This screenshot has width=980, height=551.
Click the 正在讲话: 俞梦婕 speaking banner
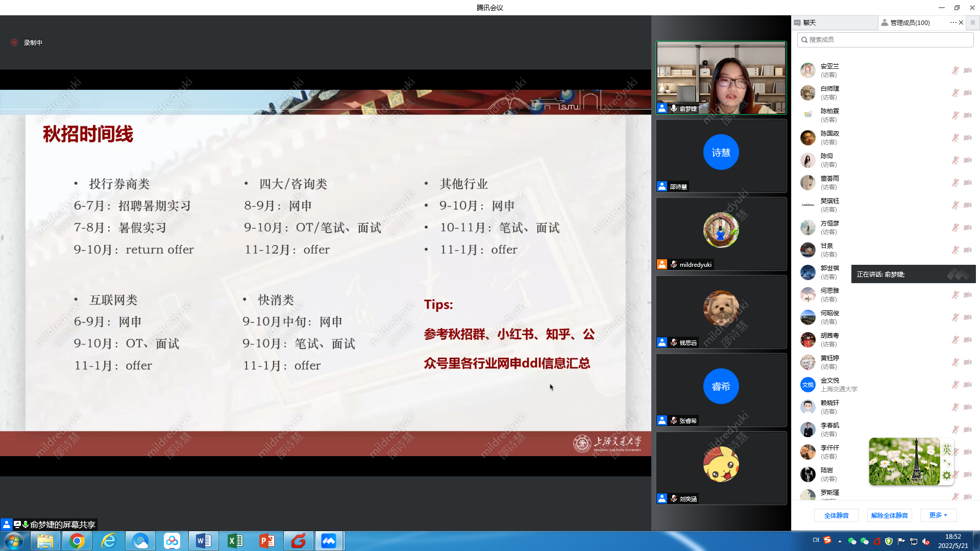click(913, 274)
